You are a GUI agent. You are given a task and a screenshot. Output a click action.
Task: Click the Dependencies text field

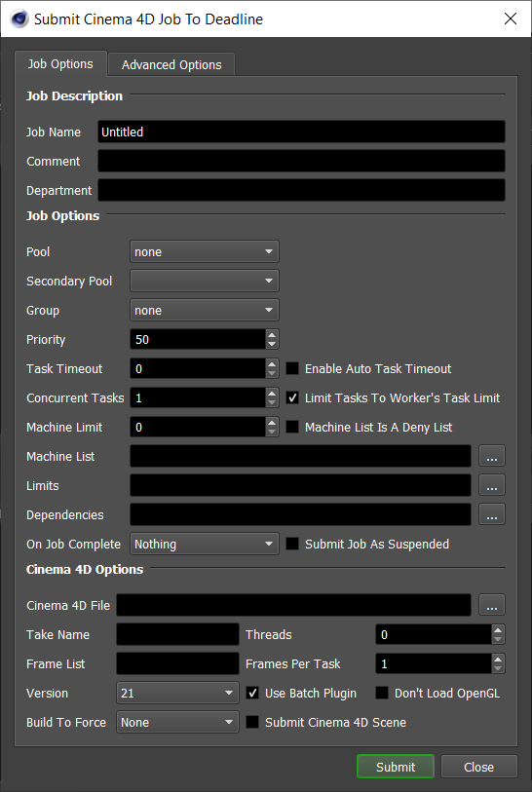[x=301, y=514]
